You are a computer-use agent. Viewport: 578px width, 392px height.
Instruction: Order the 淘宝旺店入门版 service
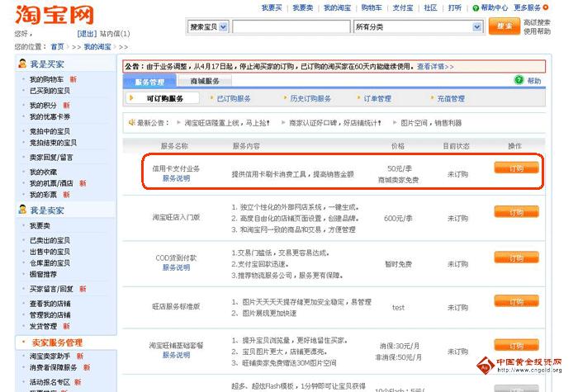coord(516,212)
